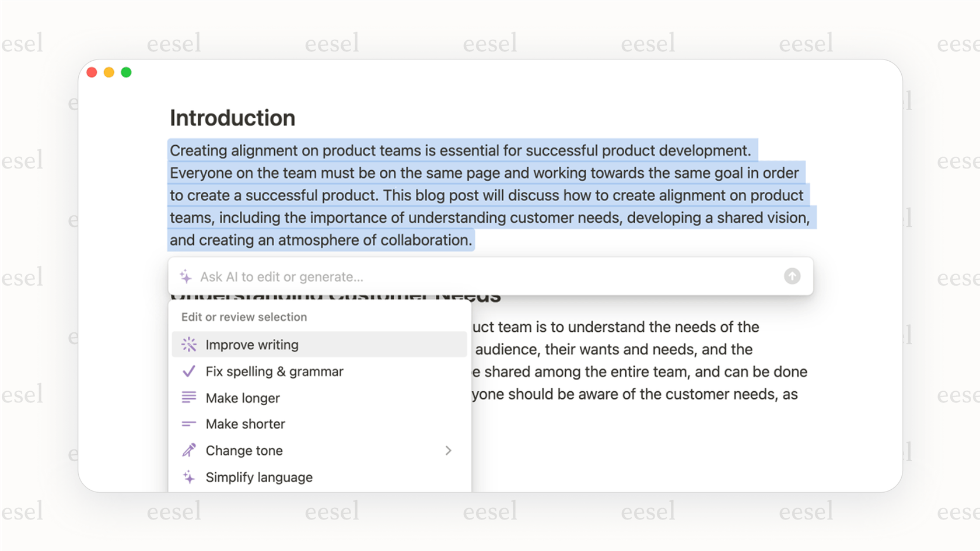Click the sparkle AI icon in the prompt field

coord(187,276)
